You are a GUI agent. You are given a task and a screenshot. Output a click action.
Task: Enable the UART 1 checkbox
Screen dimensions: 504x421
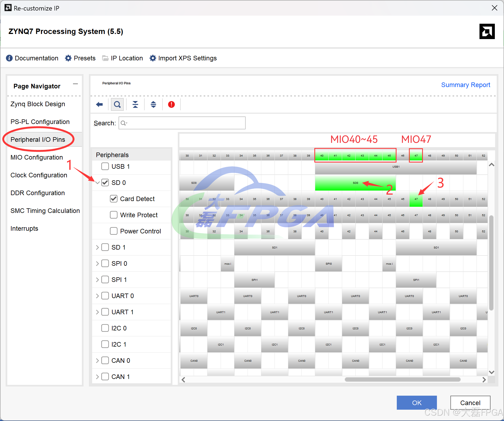point(105,312)
